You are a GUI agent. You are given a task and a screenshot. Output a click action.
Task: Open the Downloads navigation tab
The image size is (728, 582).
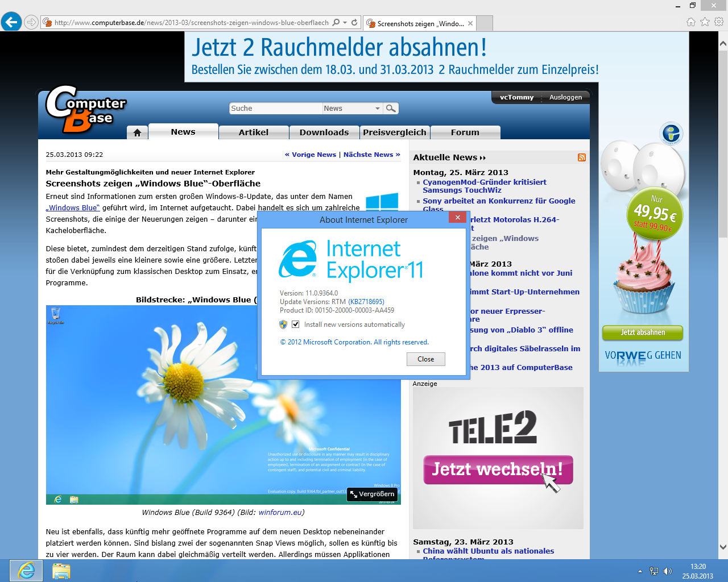(x=324, y=132)
